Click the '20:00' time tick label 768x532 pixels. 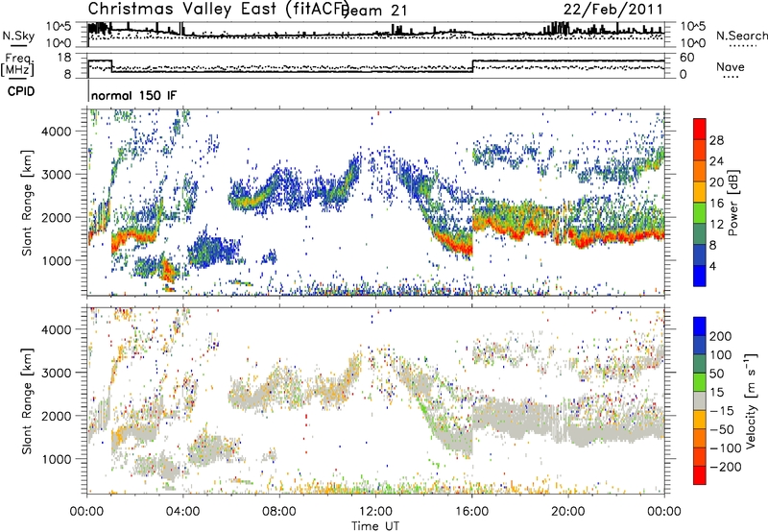567,512
